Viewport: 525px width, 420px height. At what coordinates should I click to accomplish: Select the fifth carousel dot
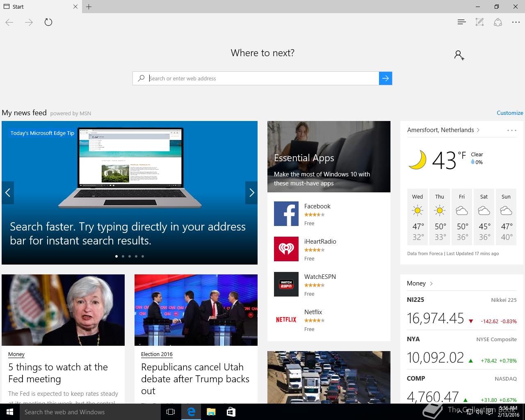click(143, 256)
